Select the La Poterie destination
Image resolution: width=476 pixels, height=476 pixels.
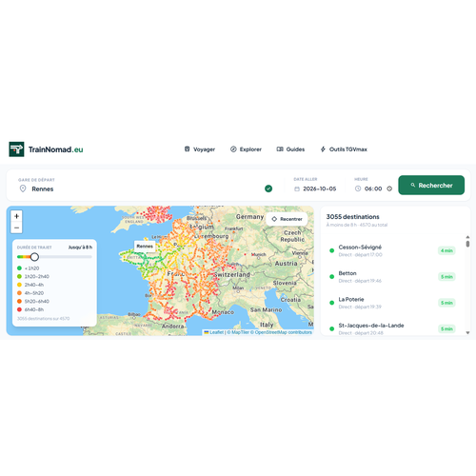click(x=393, y=303)
